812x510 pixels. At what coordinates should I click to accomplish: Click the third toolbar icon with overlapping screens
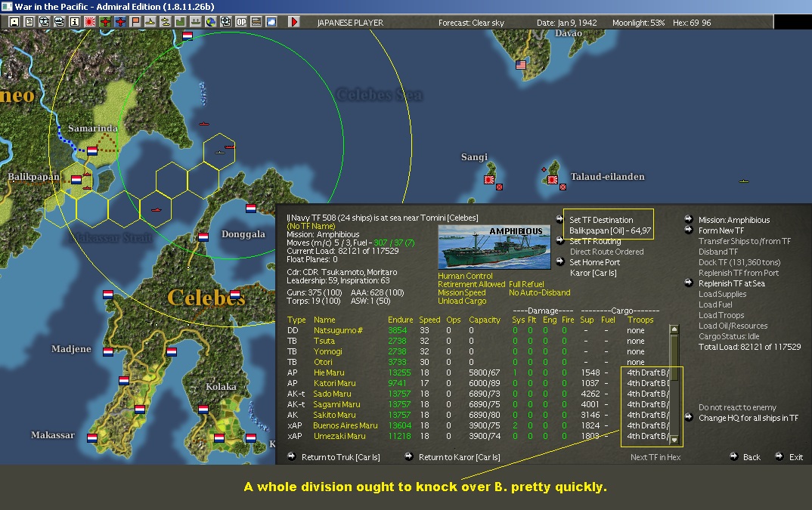(x=45, y=22)
